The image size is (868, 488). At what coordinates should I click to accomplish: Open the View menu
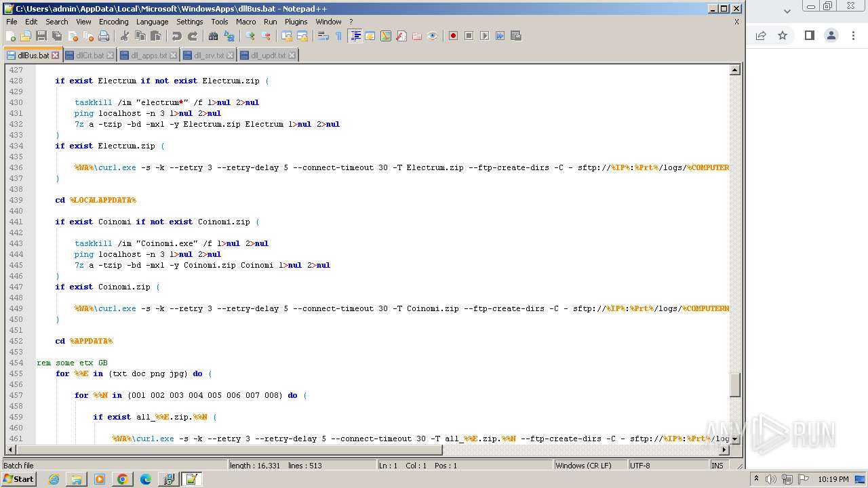(83, 22)
